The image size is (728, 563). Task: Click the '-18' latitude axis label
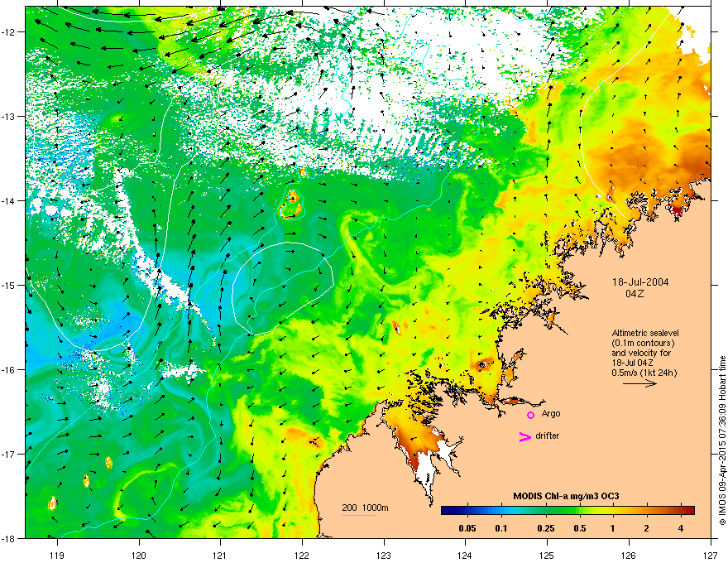(x=9, y=538)
